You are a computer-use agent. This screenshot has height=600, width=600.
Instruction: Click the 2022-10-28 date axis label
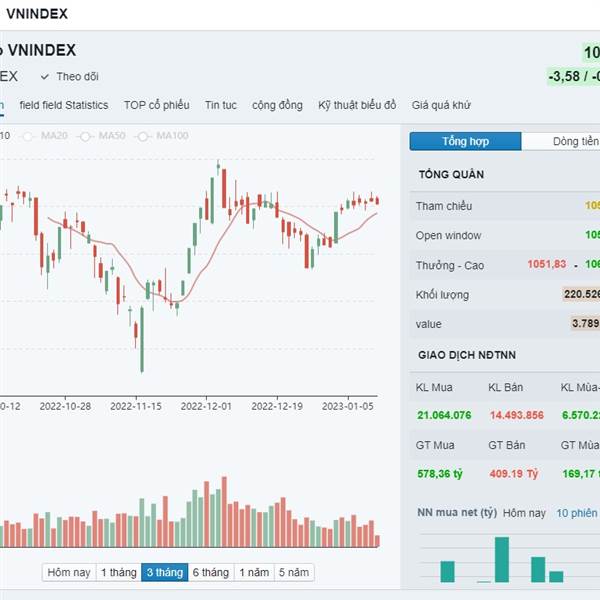pyautogui.click(x=65, y=406)
